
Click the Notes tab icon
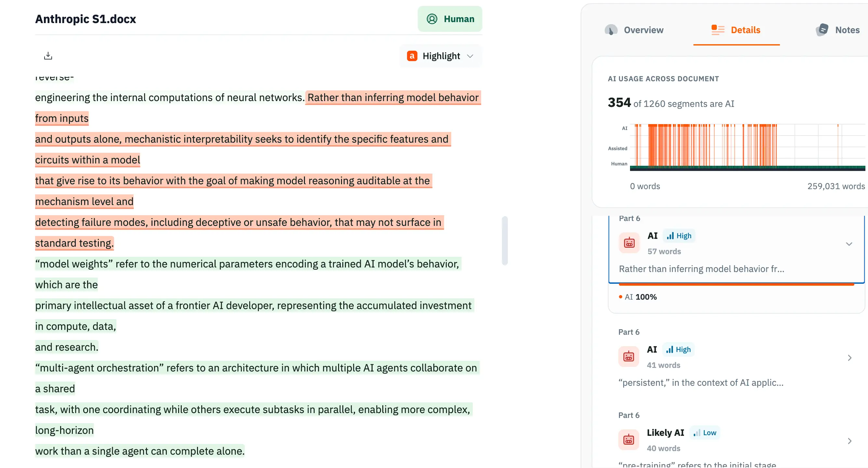click(822, 30)
